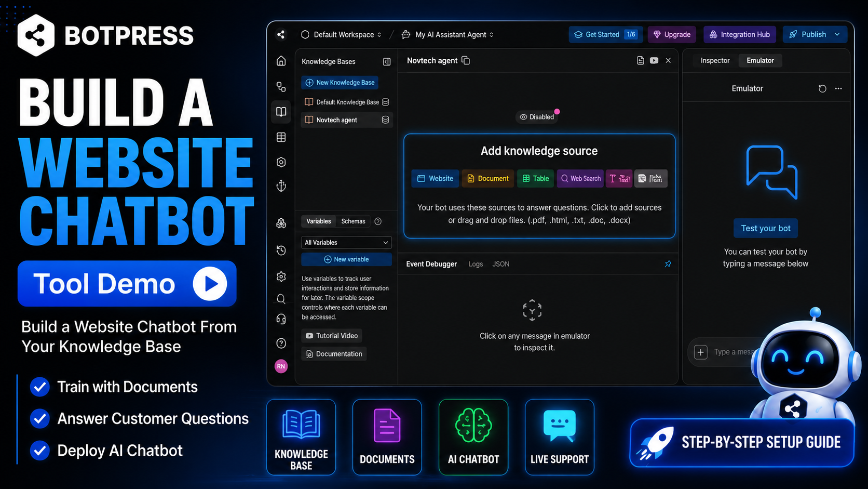Open the My AI Assistant Agent dropdown
The height and width of the screenshot is (489, 868).
pos(448,35)
